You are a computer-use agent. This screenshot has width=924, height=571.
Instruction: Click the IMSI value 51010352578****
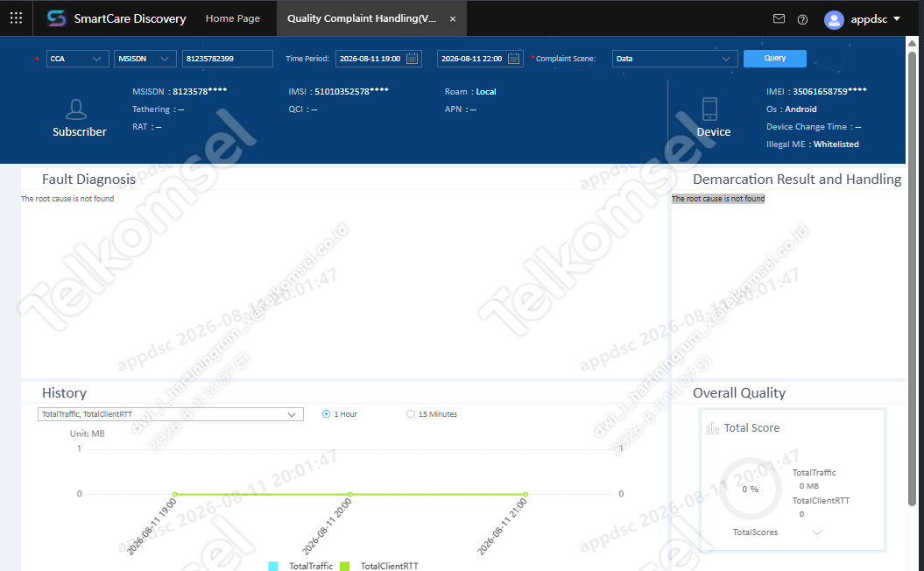click(351, 91)
